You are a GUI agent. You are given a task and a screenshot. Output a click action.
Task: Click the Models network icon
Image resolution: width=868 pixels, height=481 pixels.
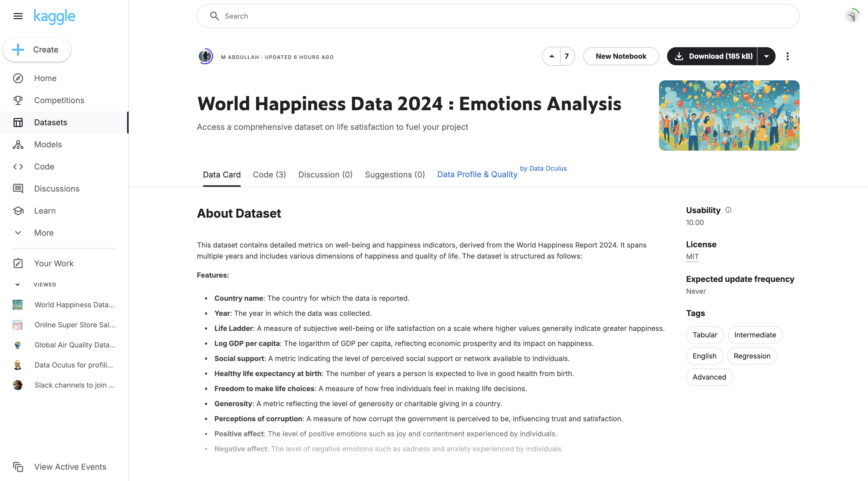click(18, 145)
